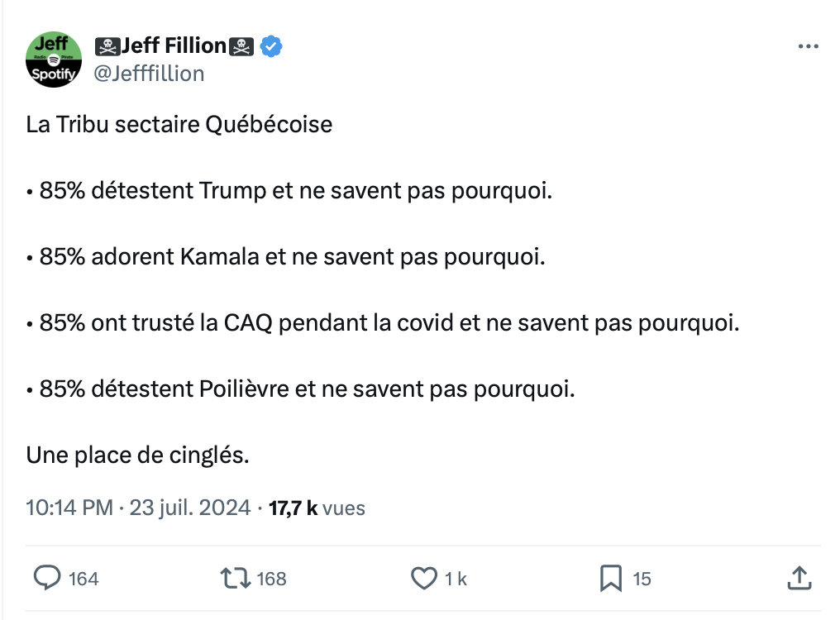This screenshot has height=620, width=840.
Task: Click the pirate flag emoji before the name
Action: tap(107, 46)
